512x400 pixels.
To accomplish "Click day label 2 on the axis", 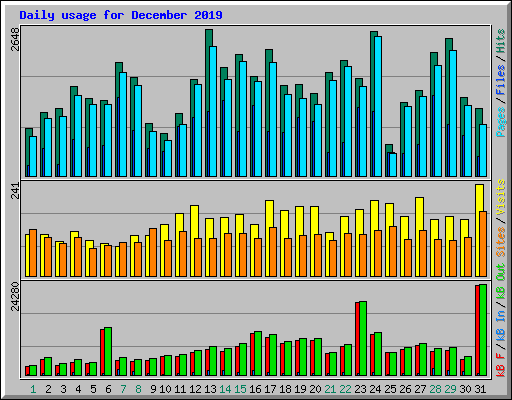I will (x=48, y=389).
